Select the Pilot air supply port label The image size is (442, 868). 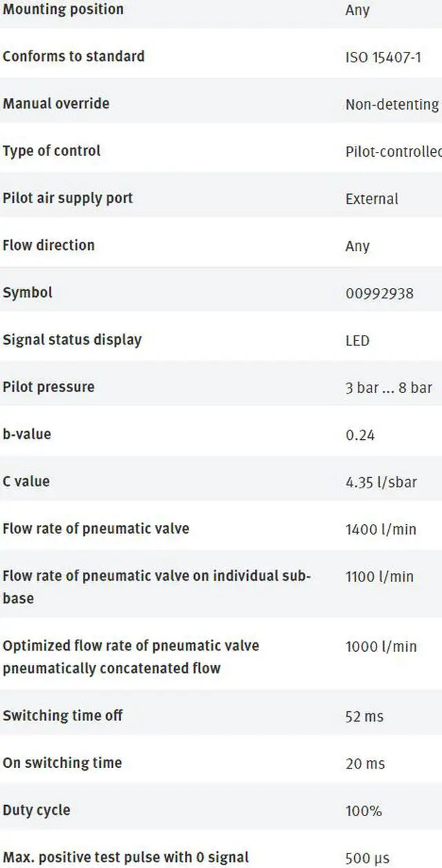pos(68,198)
